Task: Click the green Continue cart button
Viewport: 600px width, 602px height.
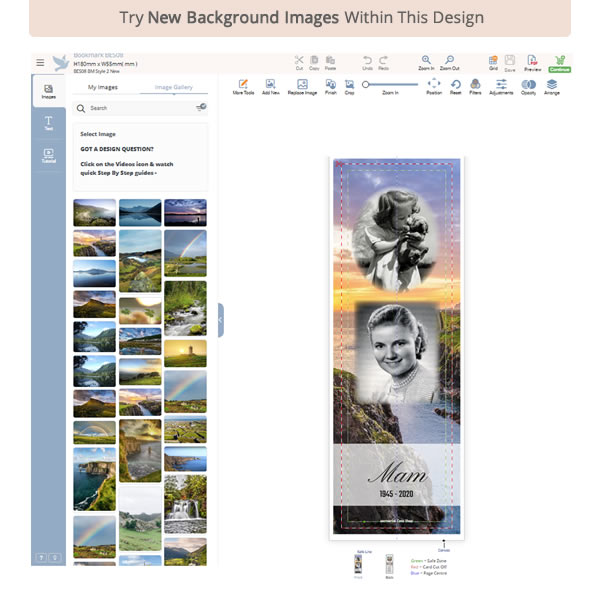Action: pyautogui.click(x=560, y=64)
